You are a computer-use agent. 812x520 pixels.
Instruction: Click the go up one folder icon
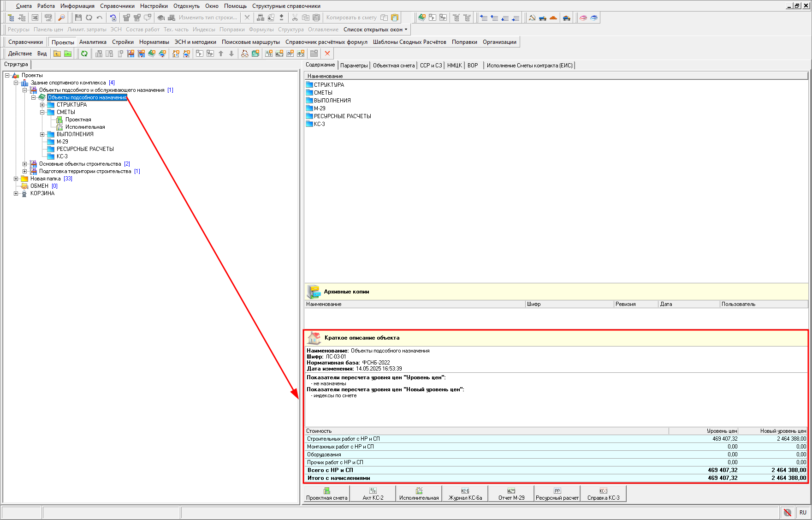57,54
